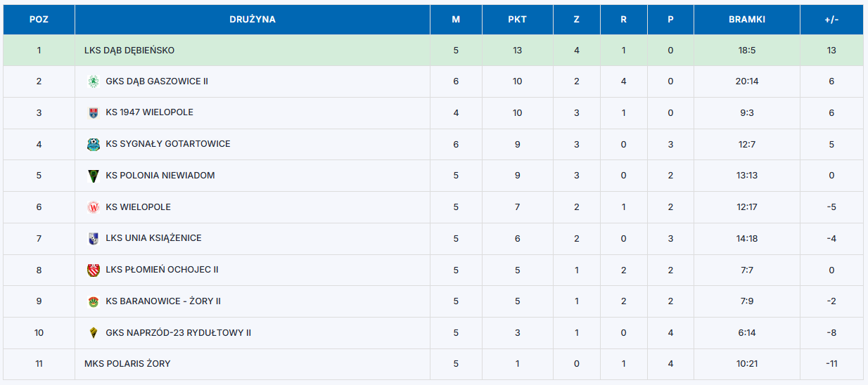
Task: Click the M matches column header
Action: pos(456,20)
